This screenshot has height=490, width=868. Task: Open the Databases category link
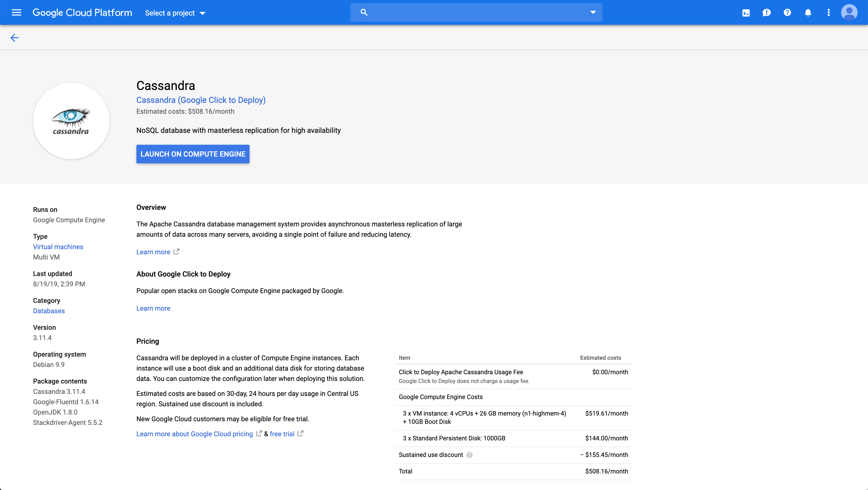[x=49, y=311]
